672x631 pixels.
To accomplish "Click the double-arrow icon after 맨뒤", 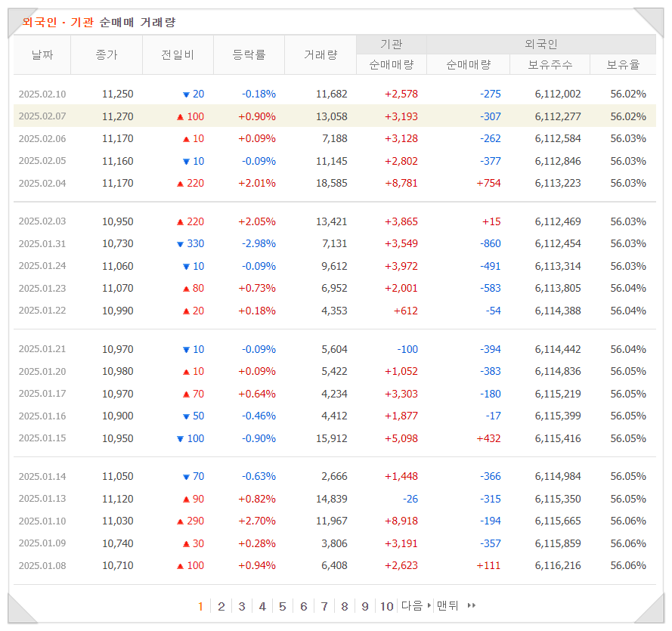I will coord(472,605).
